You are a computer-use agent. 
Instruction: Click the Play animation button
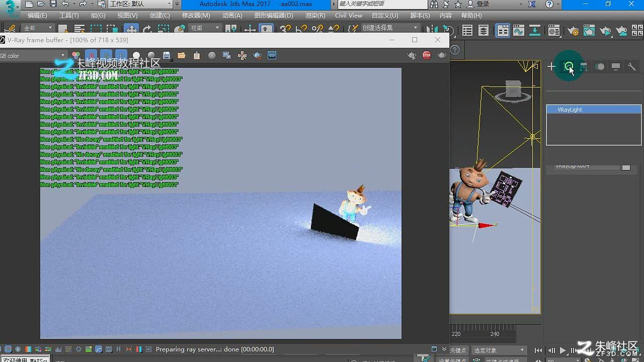(563, 350)
